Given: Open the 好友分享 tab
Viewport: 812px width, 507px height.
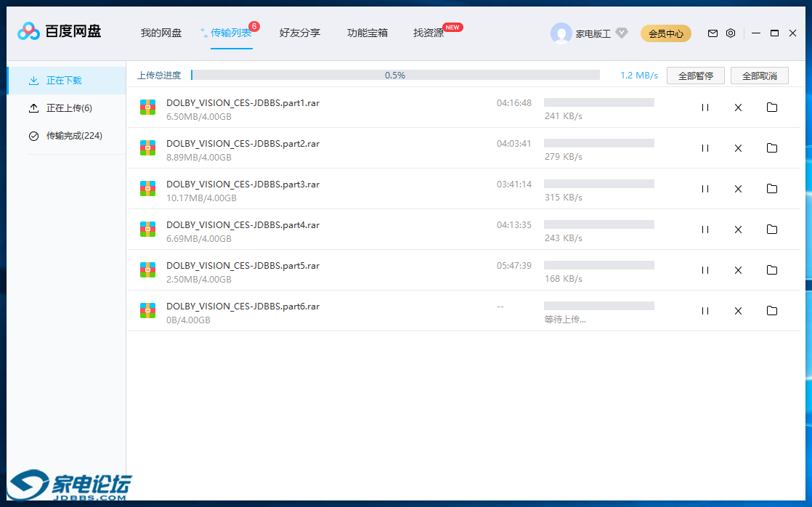Looking at the screenshot, I should tap(299, 33).
